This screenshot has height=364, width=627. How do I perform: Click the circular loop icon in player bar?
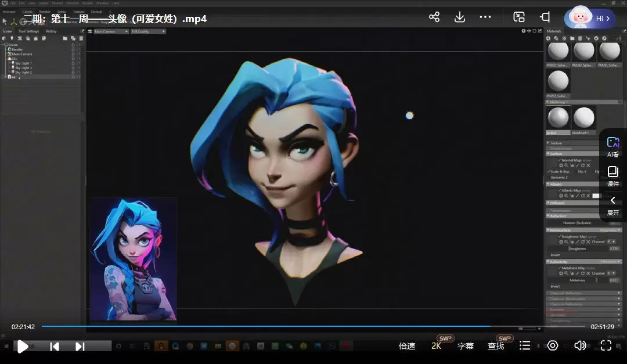[553, 345]
